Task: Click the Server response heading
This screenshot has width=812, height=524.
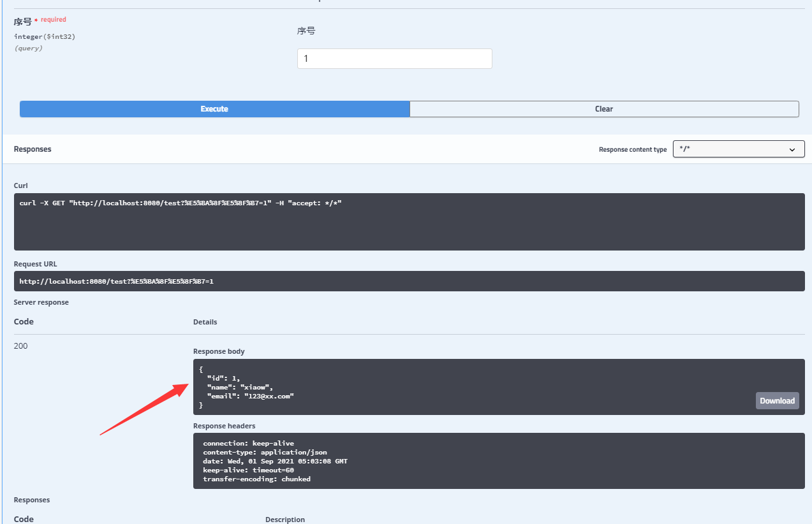Action: click(x=41, y=302)
